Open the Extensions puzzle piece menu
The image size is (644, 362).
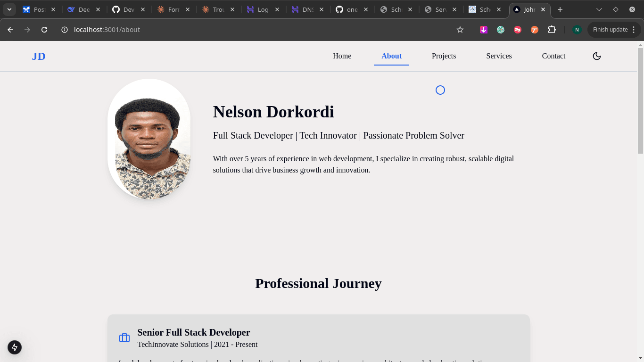(x=552, y=30)
